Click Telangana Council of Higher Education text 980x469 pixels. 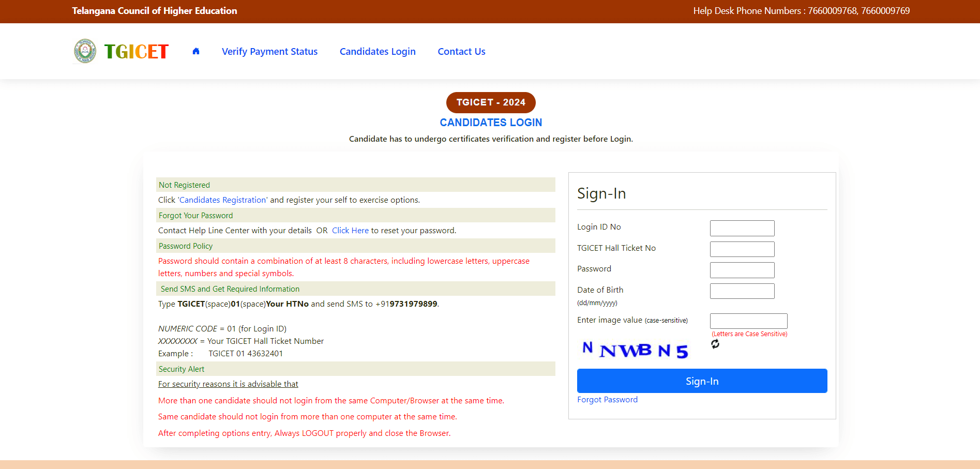click(155, 11)
